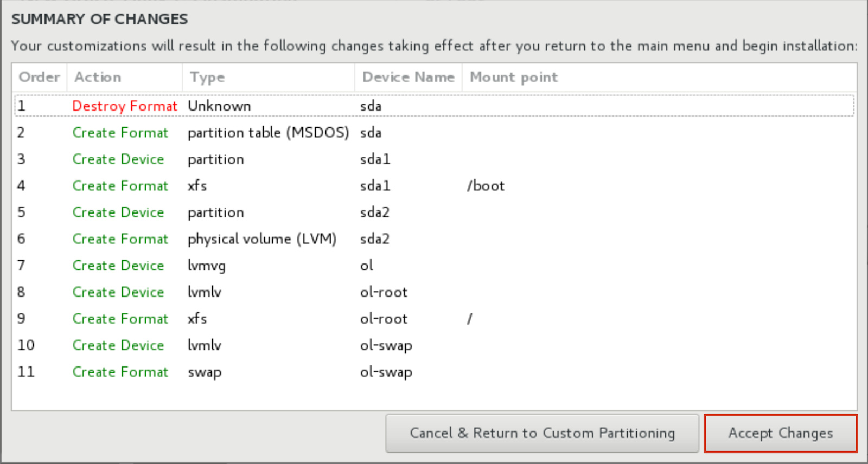The height and width of the screenshot is (464, 868).
Task: Select row 11 swap format entry
Action: point(435,371)
